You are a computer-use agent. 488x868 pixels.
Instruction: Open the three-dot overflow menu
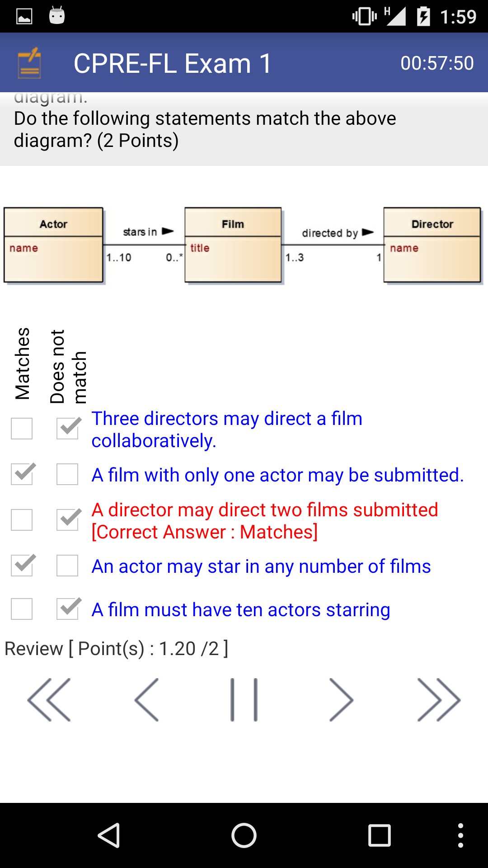460,835
